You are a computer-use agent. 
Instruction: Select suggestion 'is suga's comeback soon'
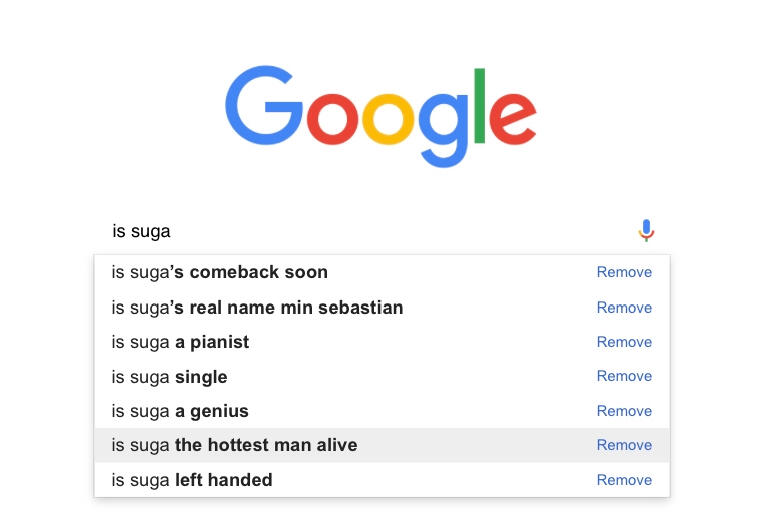pos(220,272)
